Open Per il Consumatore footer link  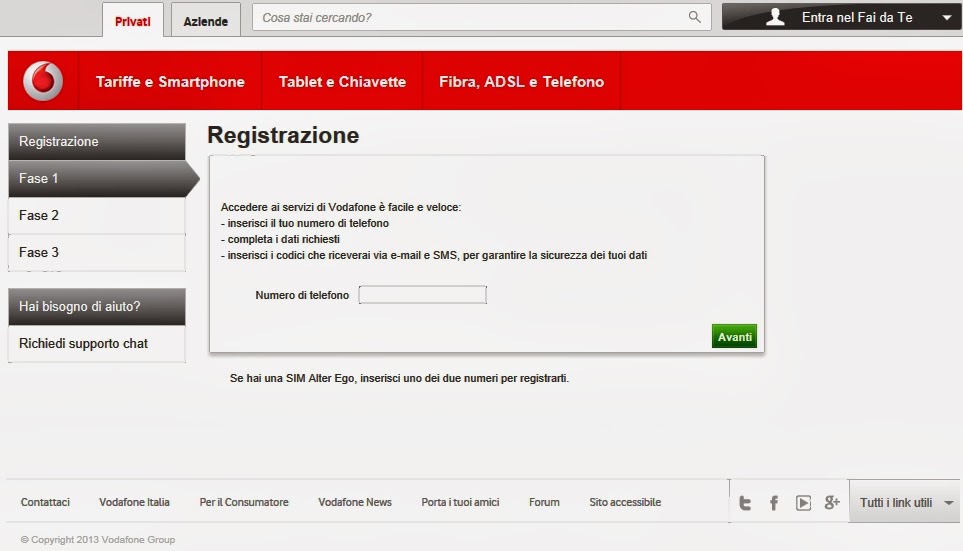pyautogui.click(x=244, y=502)
